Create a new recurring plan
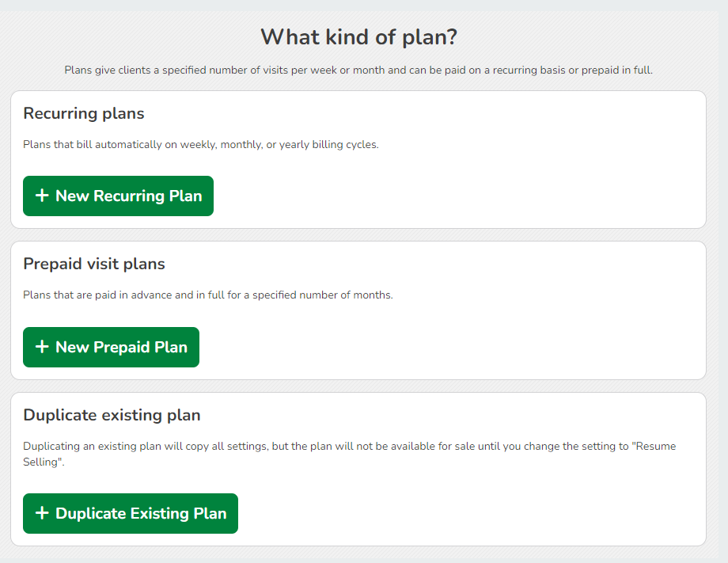 point(118,196)
